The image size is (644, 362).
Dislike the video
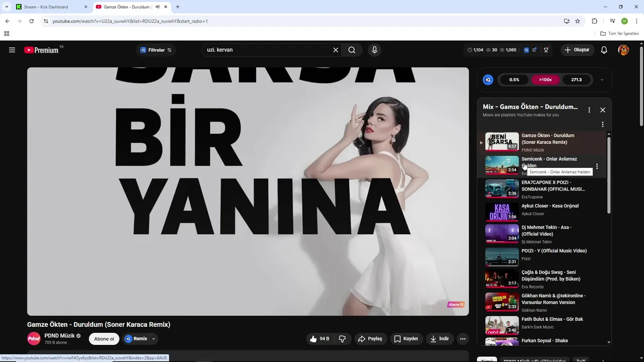point(342,339)
